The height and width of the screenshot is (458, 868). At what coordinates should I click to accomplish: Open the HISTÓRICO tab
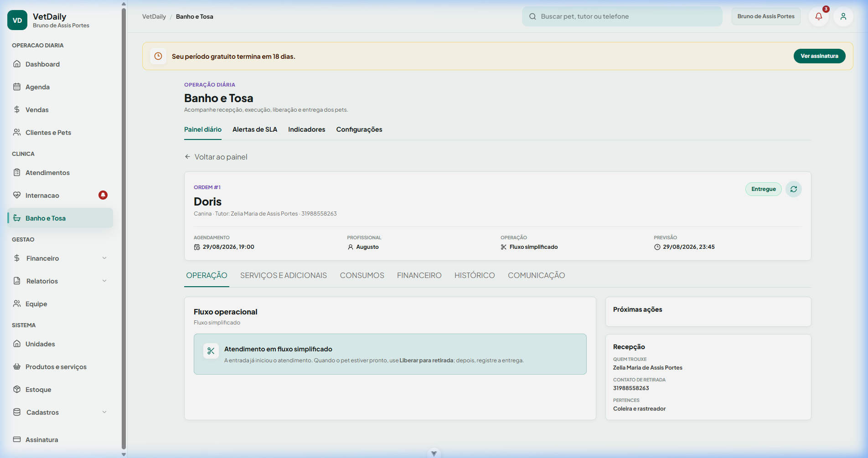475,275
